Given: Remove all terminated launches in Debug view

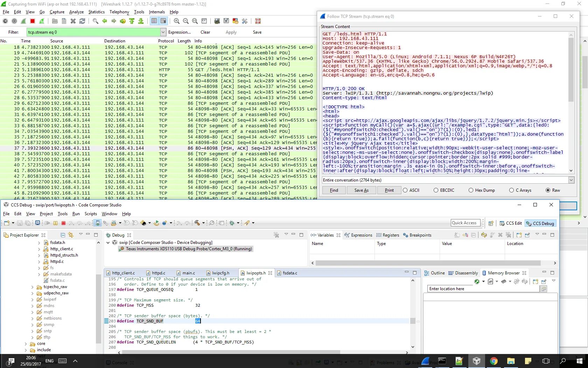Looking at the screenshot, I should [276, 235].
